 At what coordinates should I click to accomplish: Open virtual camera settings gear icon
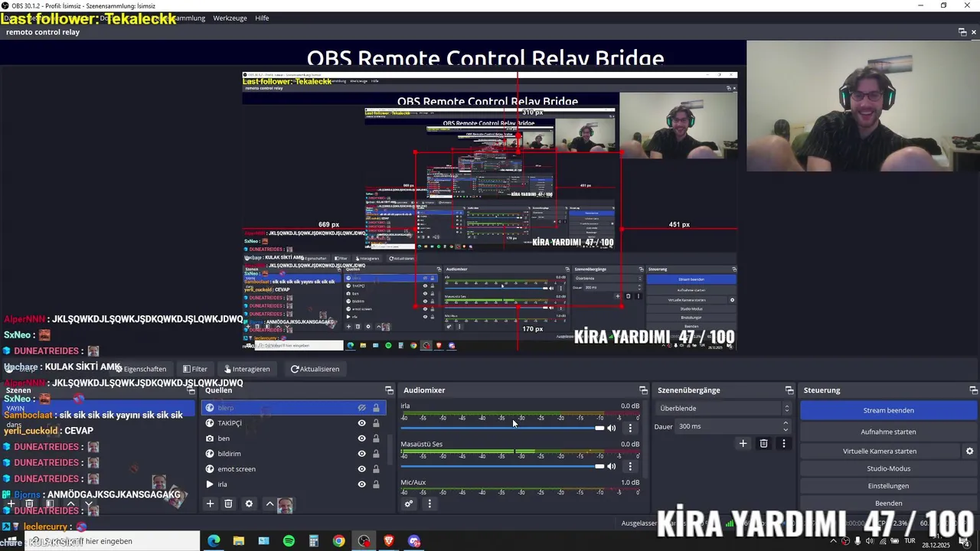(969, 451)
